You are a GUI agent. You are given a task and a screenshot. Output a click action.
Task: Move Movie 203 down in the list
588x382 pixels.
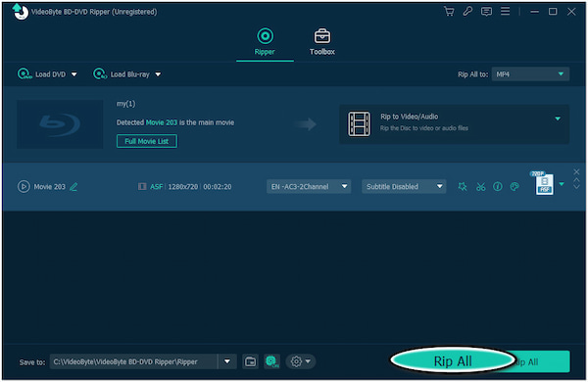click(x=576, y=187)
